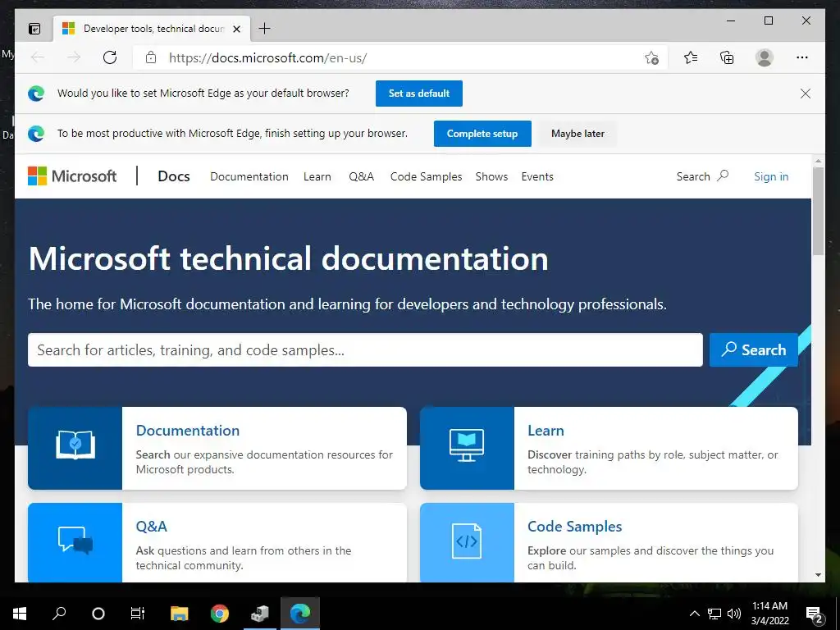The image size is (840, 630).
Task: Open File Explorer from taskbar
Action: 179,614
